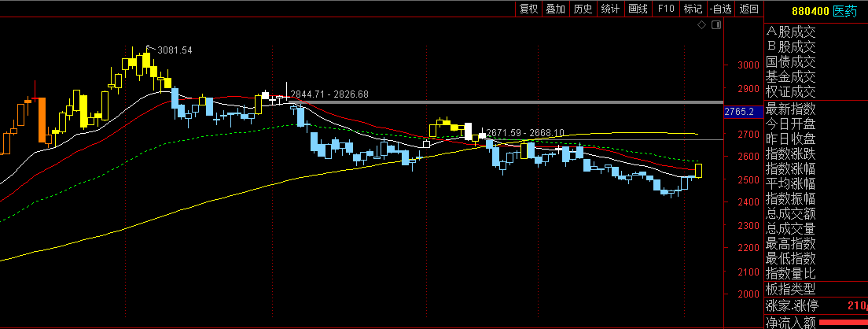Viewport: 868px width, 329px height.
Task: Select the 2844.71 - 2826.68 gap line label
Action: coord(329,94)
